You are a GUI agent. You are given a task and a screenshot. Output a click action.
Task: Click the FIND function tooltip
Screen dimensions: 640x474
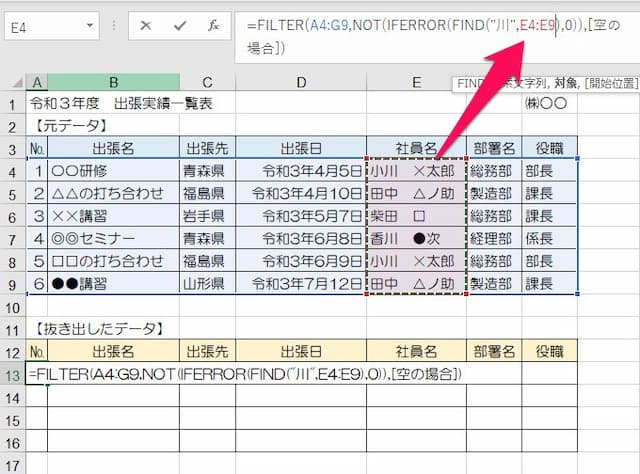coord(547,84)
